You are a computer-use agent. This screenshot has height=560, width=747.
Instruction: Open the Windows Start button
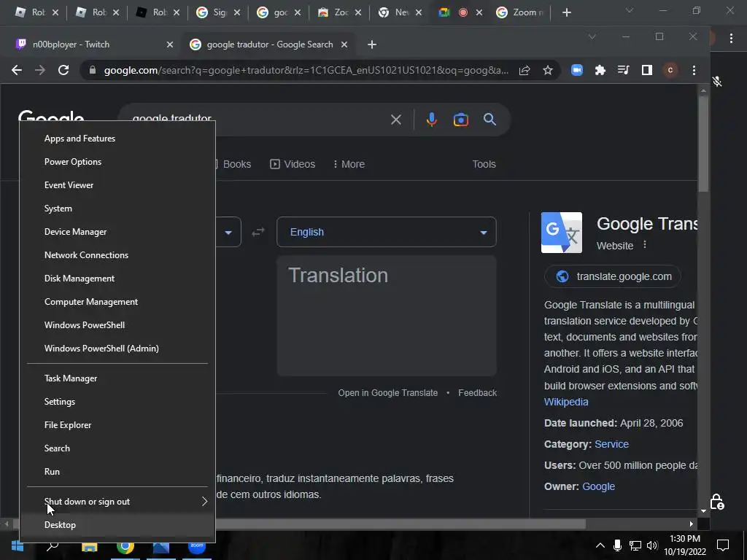tap(18, 545)
